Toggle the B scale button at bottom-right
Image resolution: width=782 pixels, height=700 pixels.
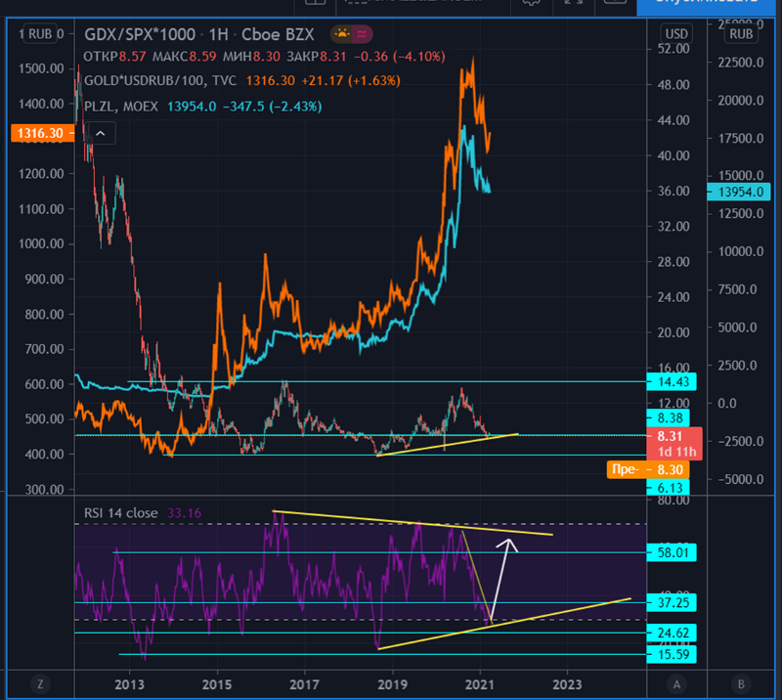(x=741, y=683)
